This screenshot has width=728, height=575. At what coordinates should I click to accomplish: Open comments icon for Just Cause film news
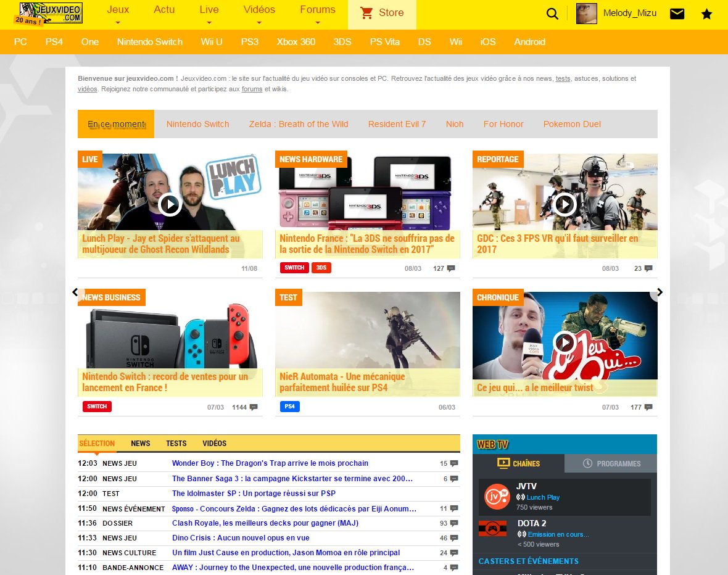click(454, 553)
